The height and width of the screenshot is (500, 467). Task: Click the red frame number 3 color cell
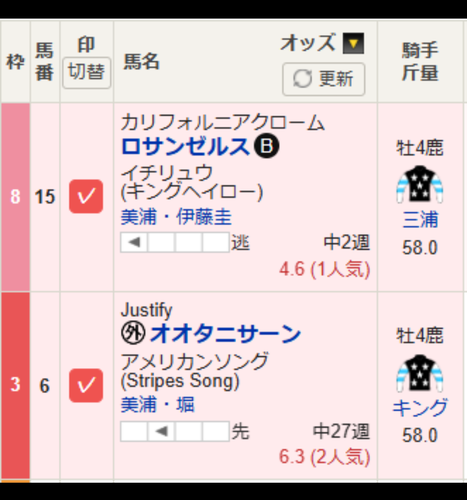pyautogui.click(x=15, y=386)
